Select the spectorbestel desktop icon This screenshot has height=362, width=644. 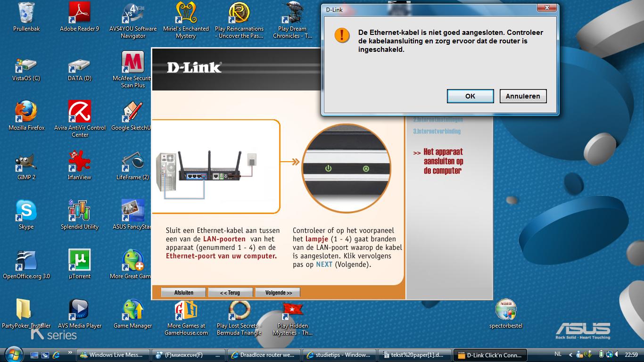506,314
